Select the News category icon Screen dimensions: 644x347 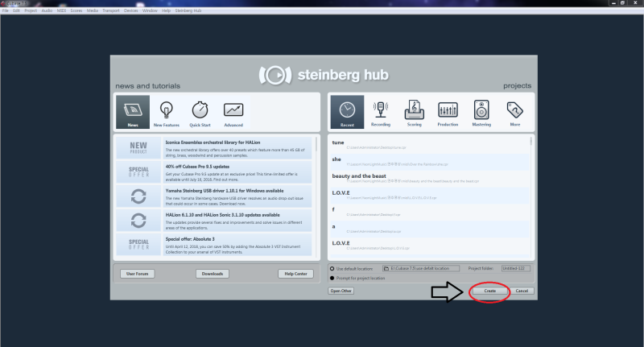pos(133,112)
